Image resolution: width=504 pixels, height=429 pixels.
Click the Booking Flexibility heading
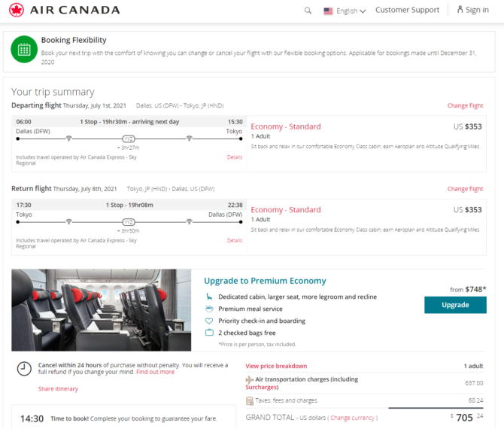[74, 40]
